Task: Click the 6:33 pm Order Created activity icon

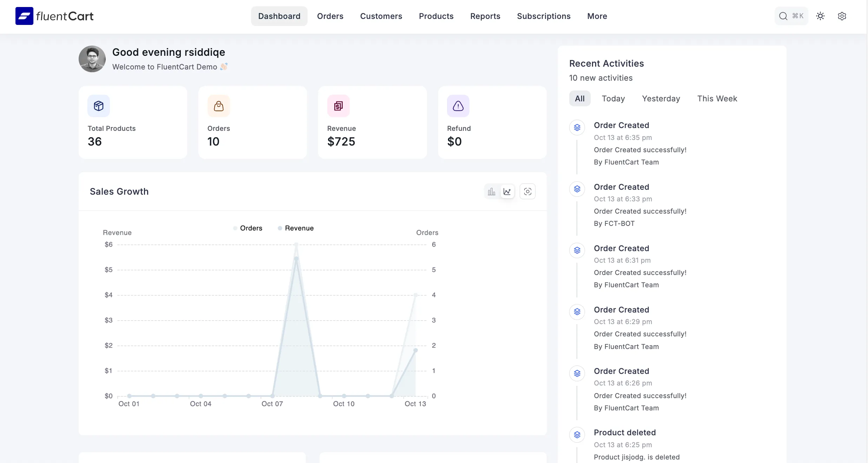Action: [577, 189]
